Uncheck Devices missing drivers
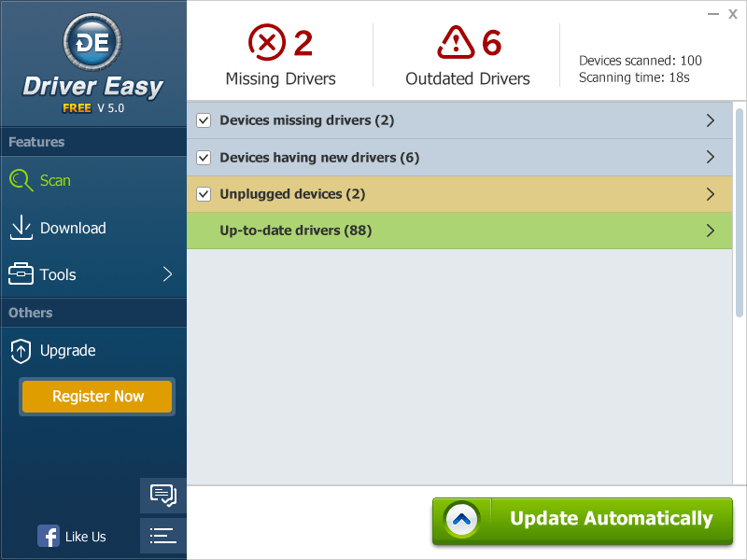Image resolution: width=747 pixels, height=560 pixels. tap(204, 120)
